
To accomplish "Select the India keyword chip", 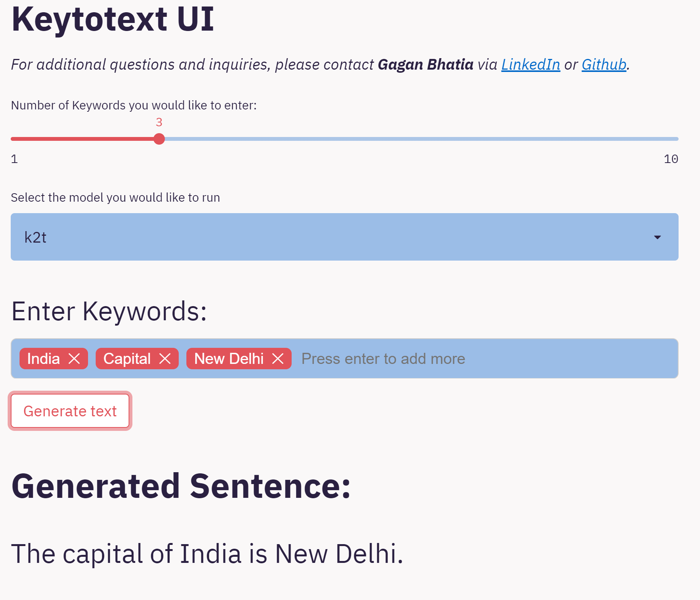I will [x=44, y=359].
